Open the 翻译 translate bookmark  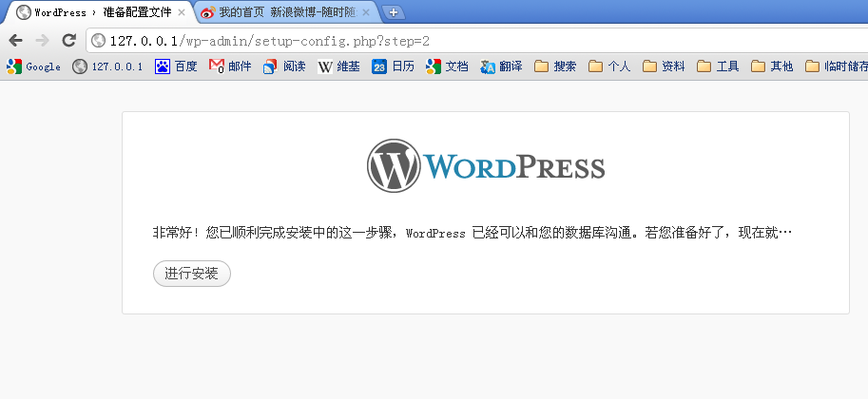pyautogui.click(x=502, y=66)
